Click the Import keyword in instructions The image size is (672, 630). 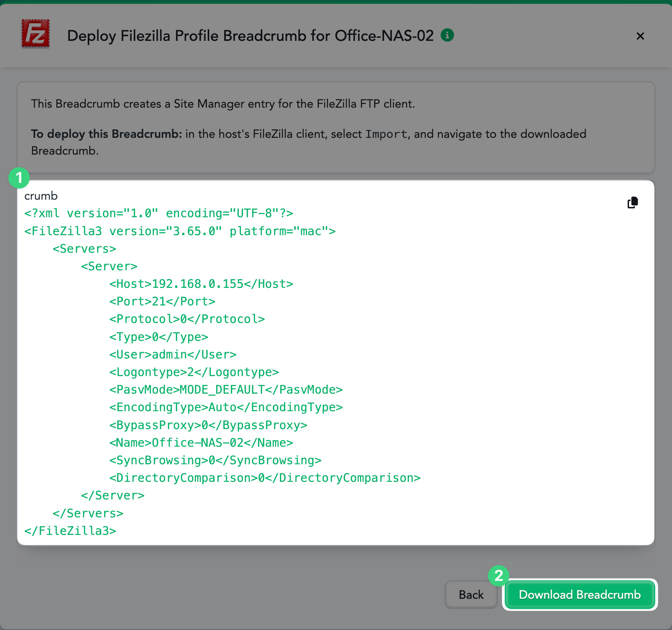click(386, 134)
